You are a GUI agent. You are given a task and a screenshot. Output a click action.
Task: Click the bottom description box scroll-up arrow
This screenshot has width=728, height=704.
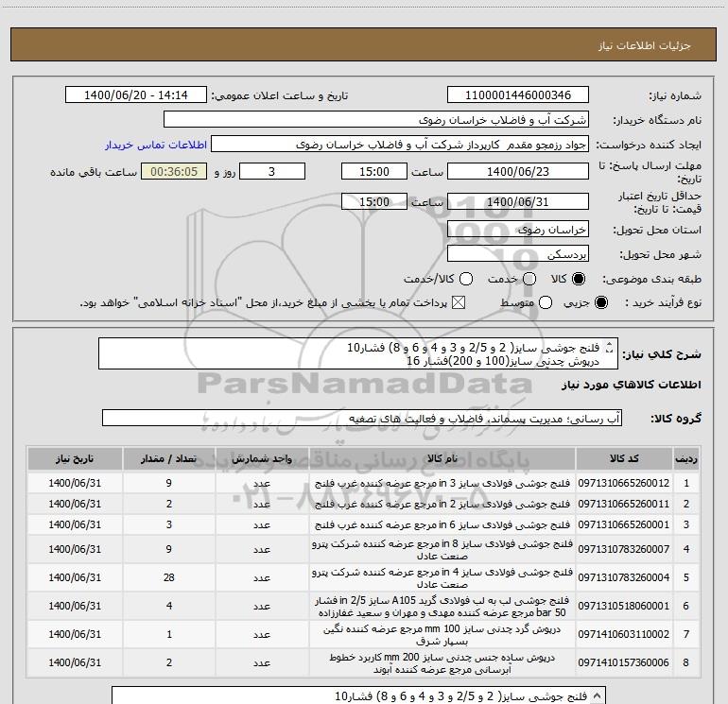point(598,695)
